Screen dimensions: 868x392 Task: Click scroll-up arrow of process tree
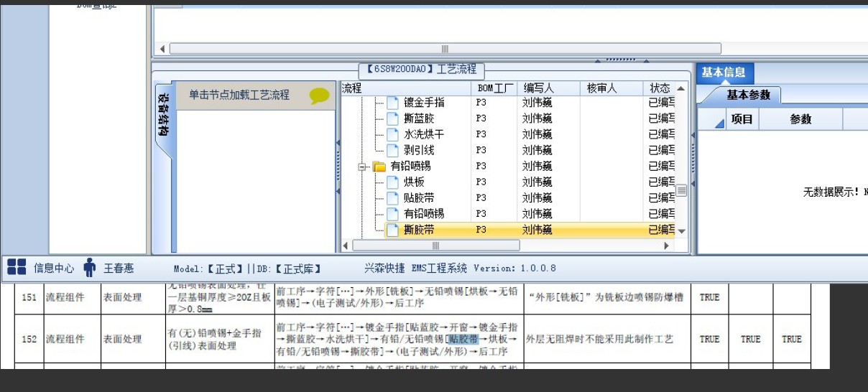681,88
